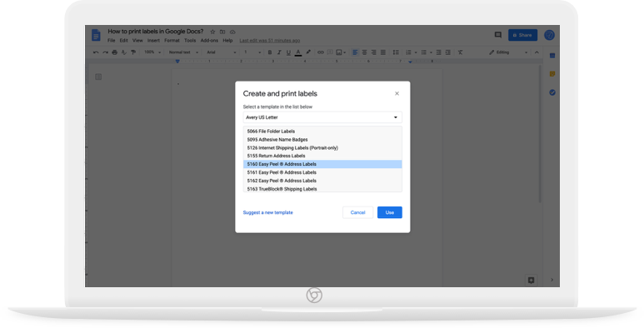This screenshot has height=328, width=644.
Task: Click the account avatar
Action: click(x=550, y=35)
